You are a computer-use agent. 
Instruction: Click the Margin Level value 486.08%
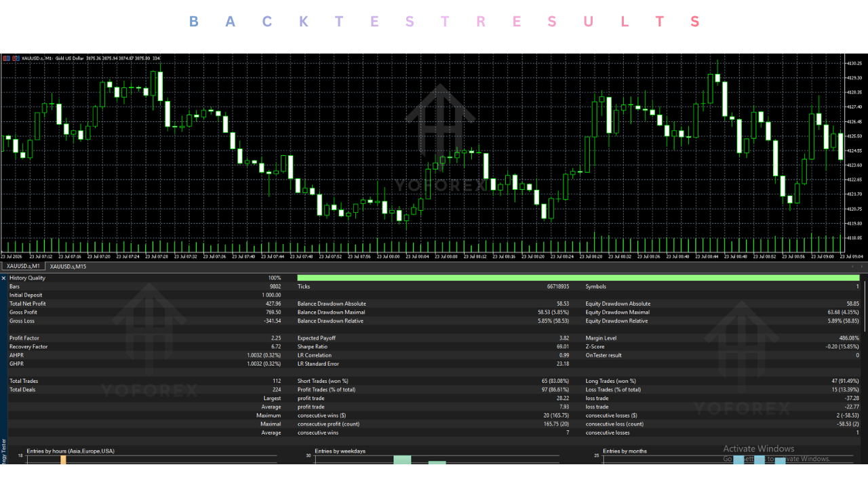pos(849,338)
